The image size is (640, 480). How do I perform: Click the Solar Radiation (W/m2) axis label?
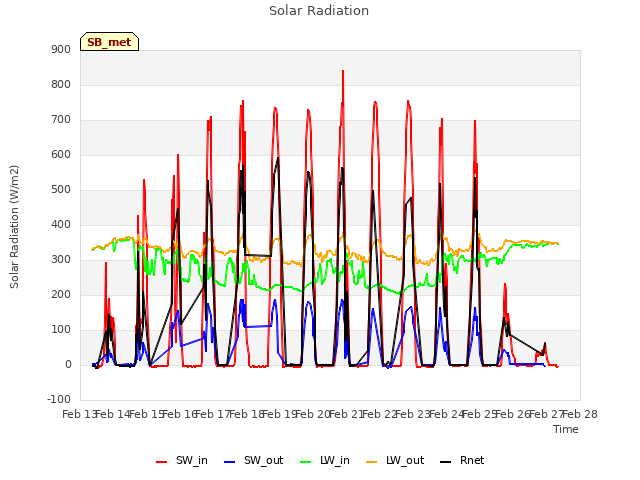click(14, 227)
